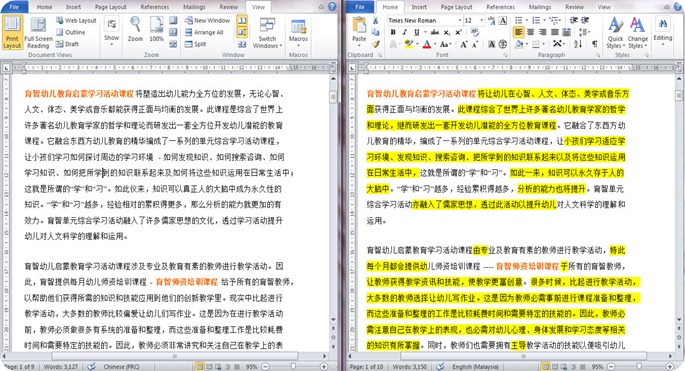This screenshot has height=371, width=685.
Task: Align text right
Action: click(x=542, y=32)
